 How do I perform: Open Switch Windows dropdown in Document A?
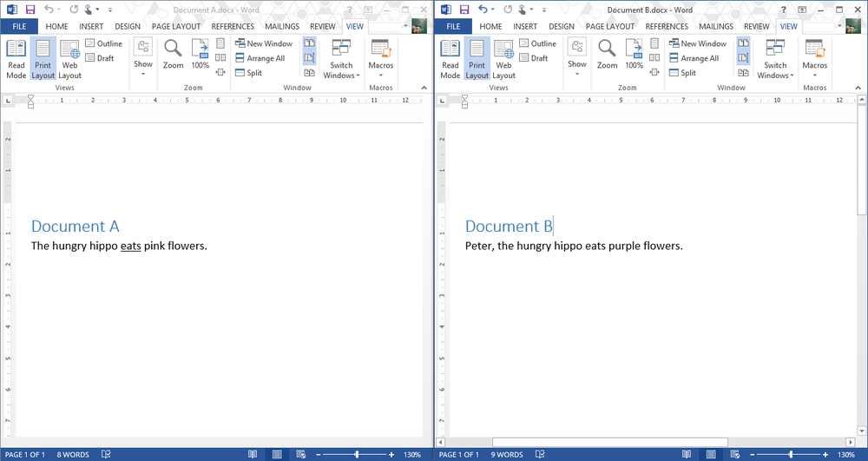coord(341,59)
